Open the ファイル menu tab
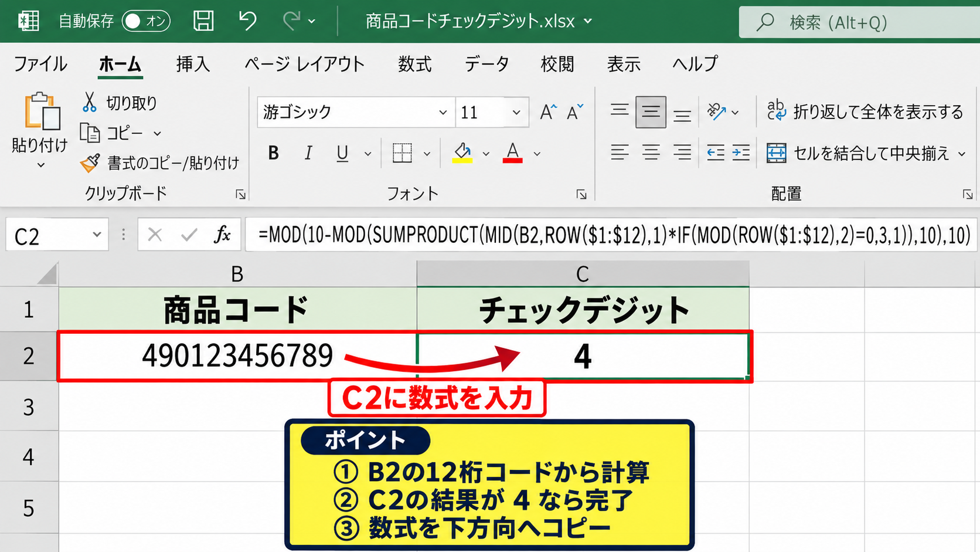980x552 pixels. point(40,64)
